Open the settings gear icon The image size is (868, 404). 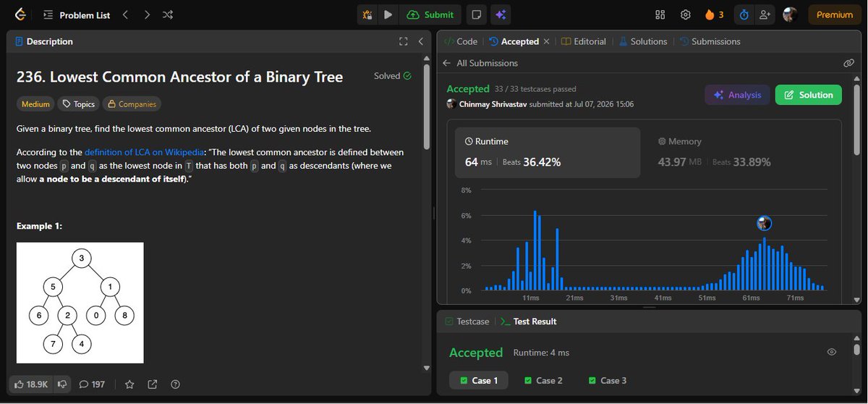pyautogui.click(x=685, y=14)
